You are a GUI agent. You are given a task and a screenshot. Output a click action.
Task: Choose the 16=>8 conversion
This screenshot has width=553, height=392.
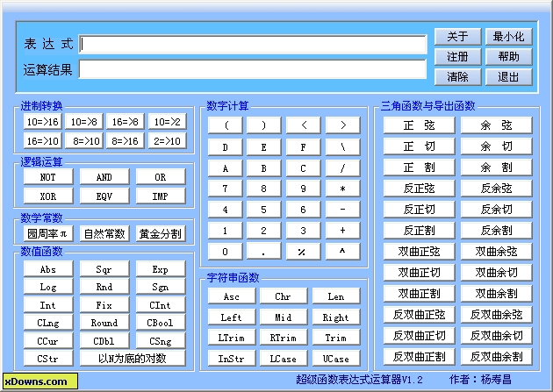pyautogui.click(x=126, y=122)
